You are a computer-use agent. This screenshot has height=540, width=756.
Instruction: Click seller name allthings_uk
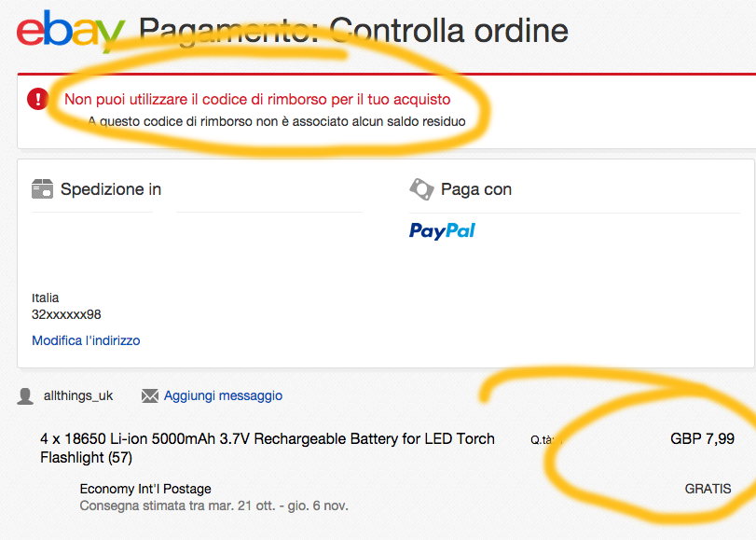pos(78,395)
